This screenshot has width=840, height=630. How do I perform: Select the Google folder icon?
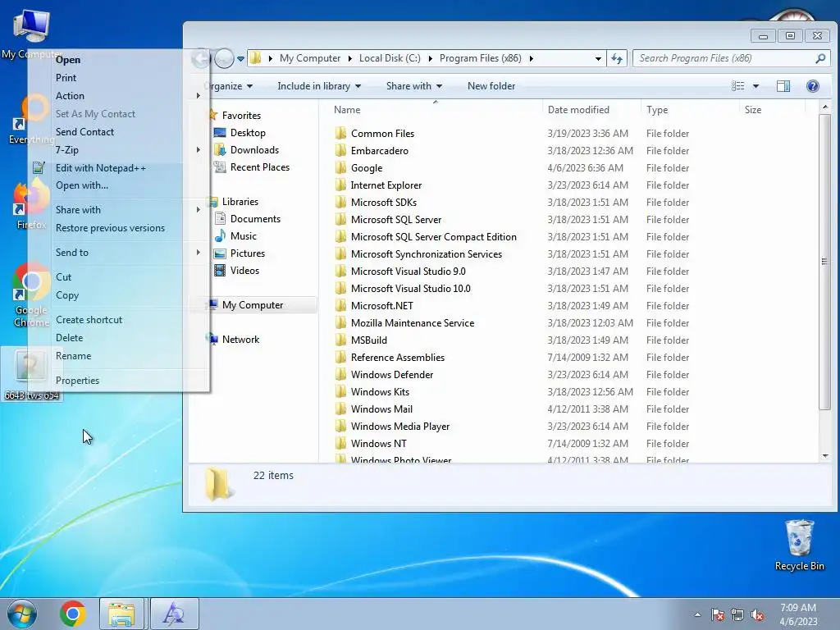340,167
